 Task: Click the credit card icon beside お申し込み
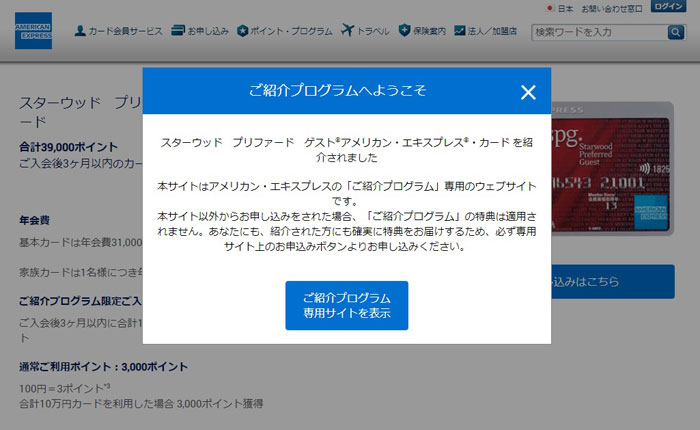[178, 30]
